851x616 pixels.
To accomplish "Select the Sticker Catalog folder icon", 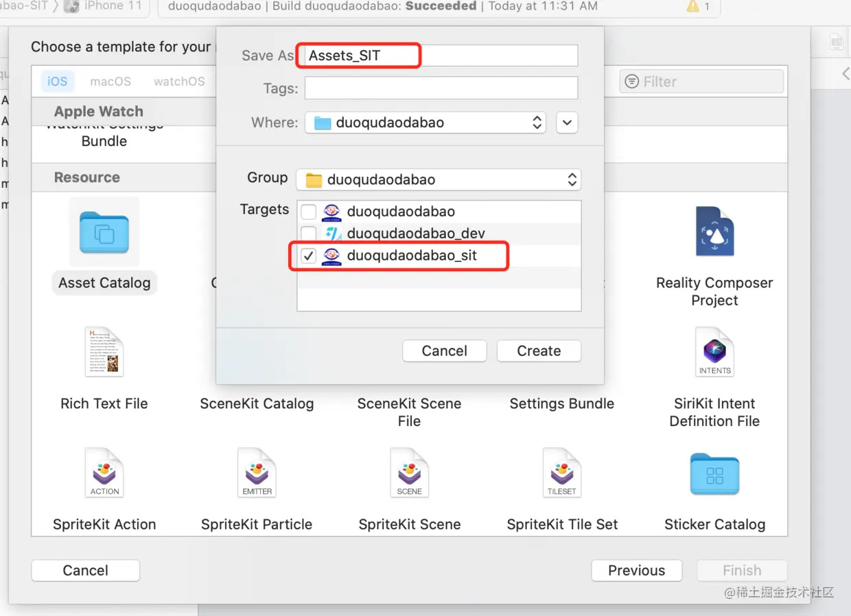I will tap(714, 474).
